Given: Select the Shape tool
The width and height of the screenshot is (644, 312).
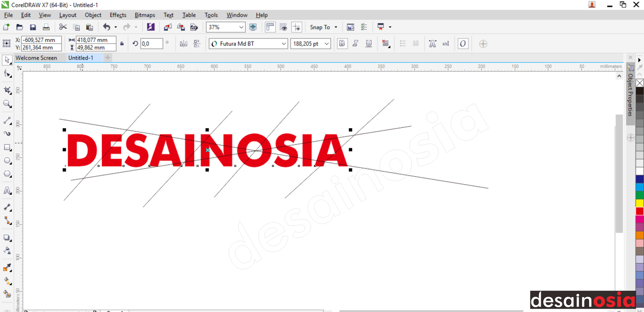Looking at the screenshot, I should pos(7,74).
